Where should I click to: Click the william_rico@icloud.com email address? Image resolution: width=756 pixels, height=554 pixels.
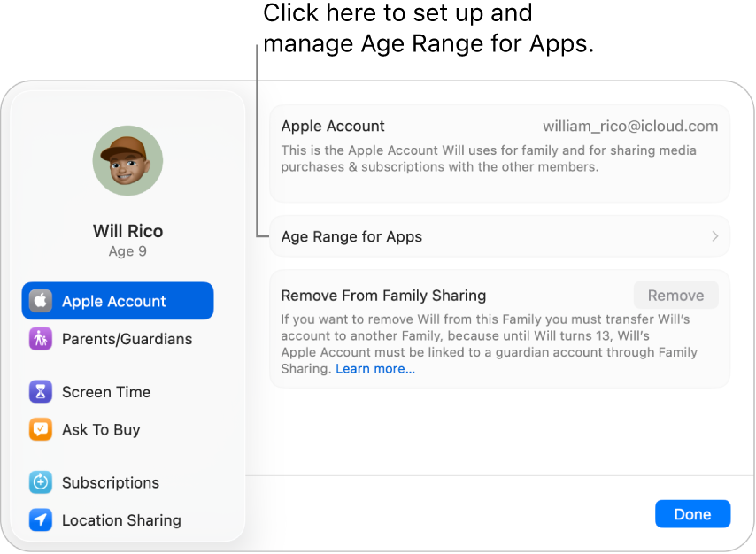coord(630,126)
